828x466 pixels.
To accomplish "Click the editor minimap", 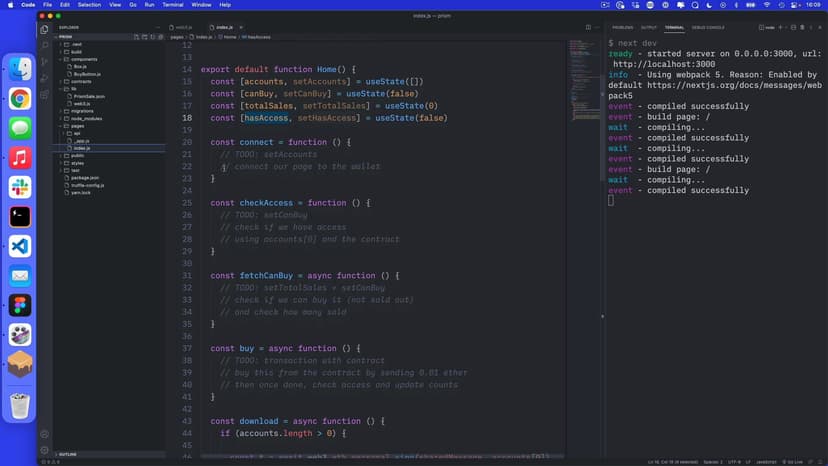I will click(x=582, y=70).
